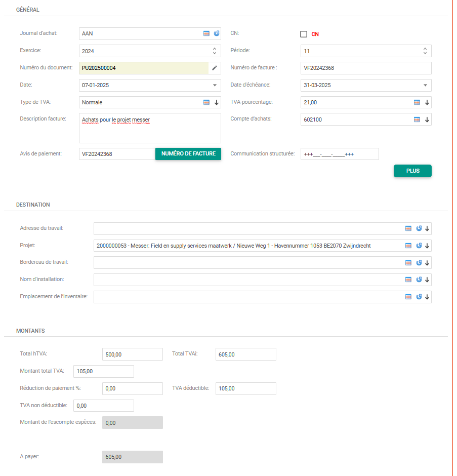Open lookup list for TVA-pourcentage
This screenshot has height=476, width=457.
tap(417, 102)
